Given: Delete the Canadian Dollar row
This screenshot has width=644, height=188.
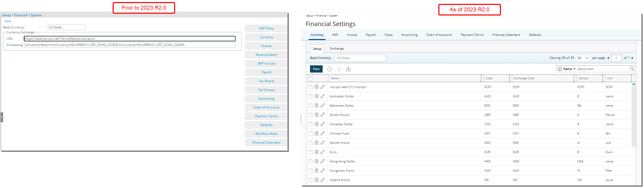Looking at the screenshot, I should pyautogui.click(x=316, y=124).
